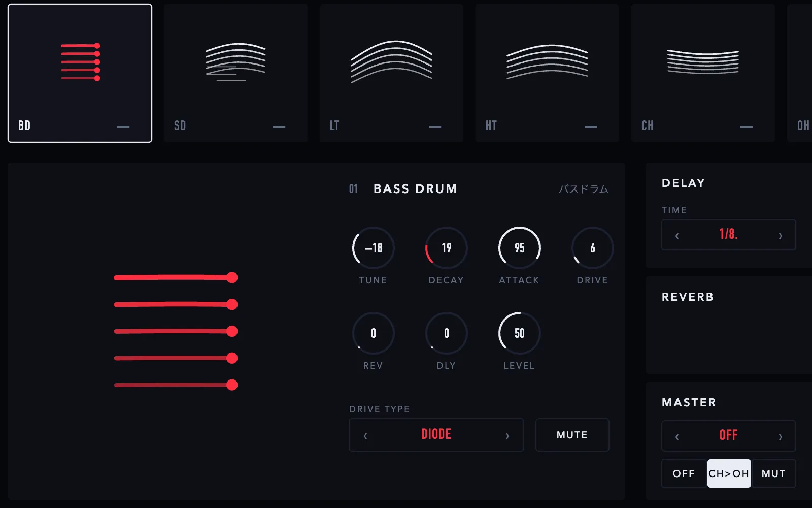The width and height of the screenshot is (812, 508).
Task: Choose the CH>OH mode option
Action: pos(729,473)
